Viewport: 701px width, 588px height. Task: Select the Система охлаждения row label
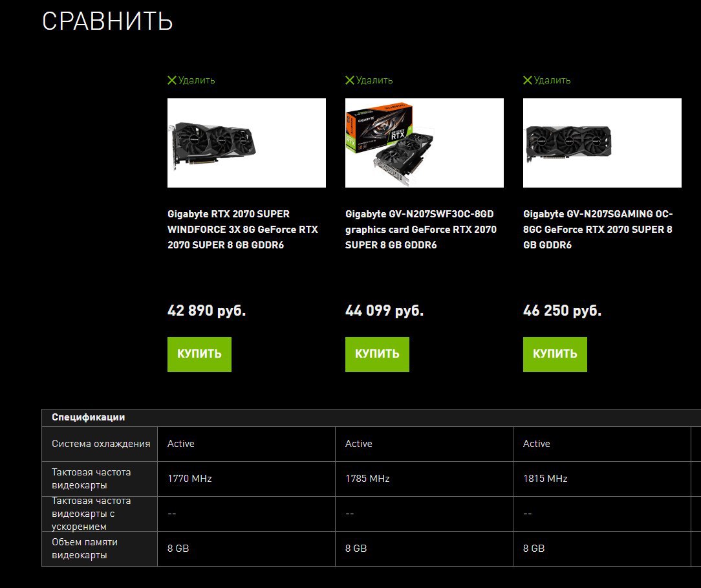[x=101, y=444]
